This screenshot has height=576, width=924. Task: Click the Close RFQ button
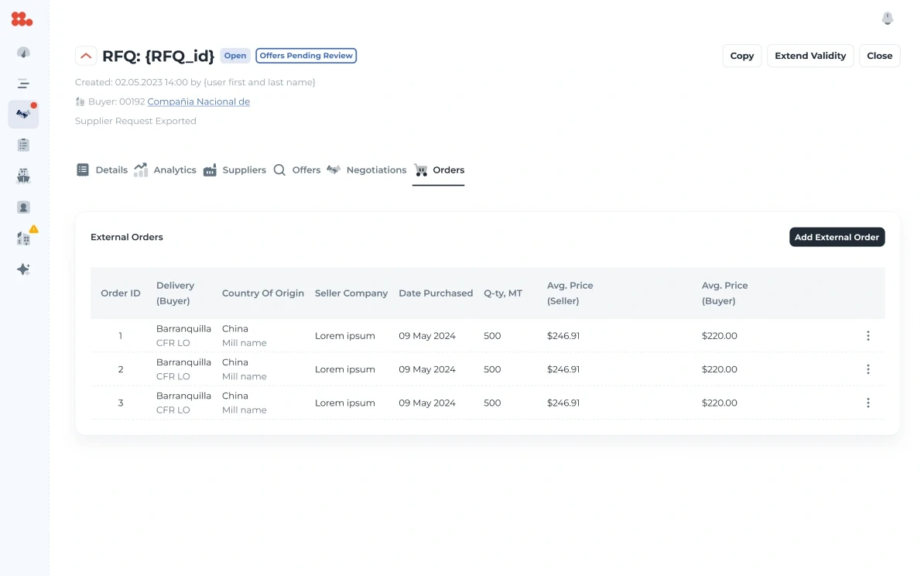coord(879,56)
